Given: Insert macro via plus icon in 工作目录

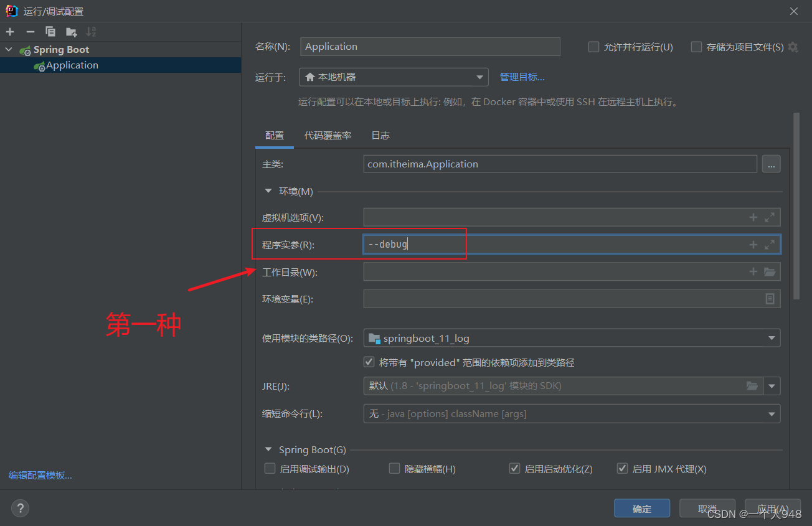Looking at the screenshot, I should (x=753, y=271).
